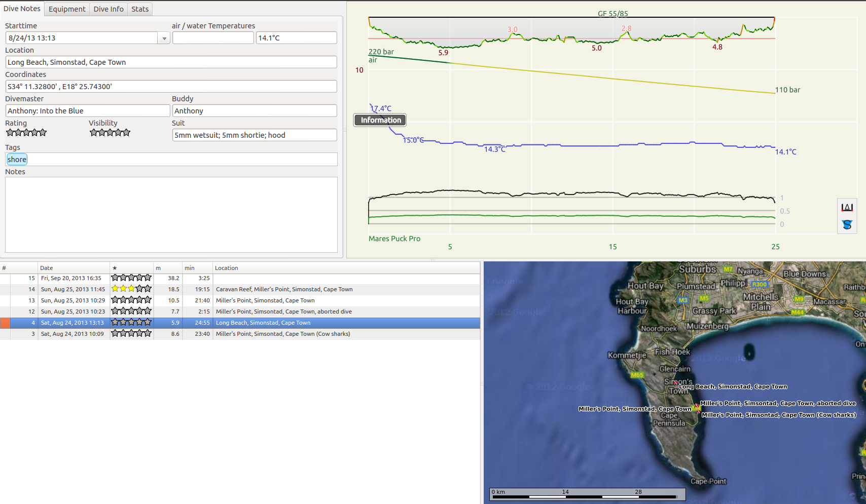This screenshot has width=866, height=504.
Task: Click the yellow dive flag marker on the map
Action: point(697,408)
